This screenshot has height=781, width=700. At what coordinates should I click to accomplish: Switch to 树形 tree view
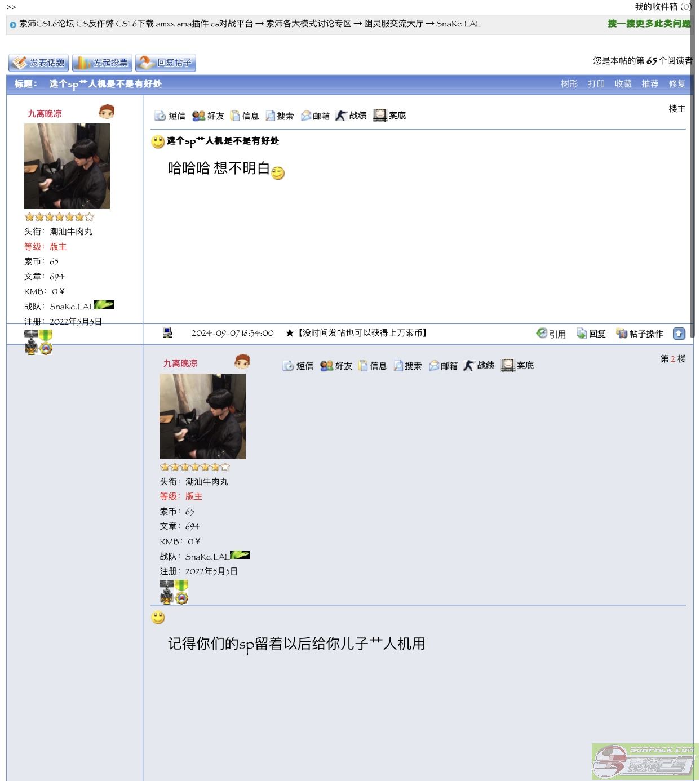coord(569,84)
